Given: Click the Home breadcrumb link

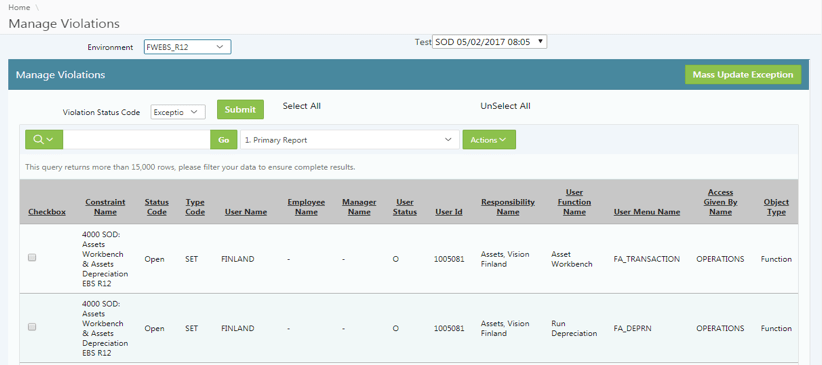Looking at the screenshot, I should click(x=19, y=7).
